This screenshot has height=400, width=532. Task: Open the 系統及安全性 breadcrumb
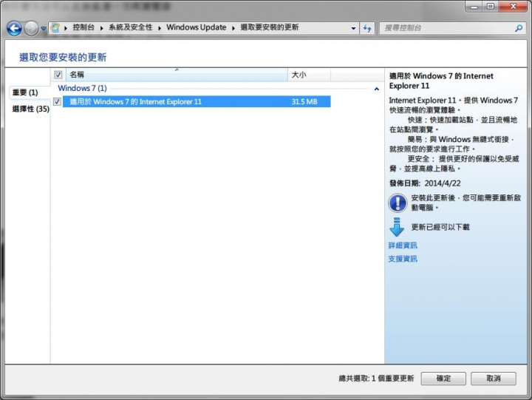tap(131, 27)
